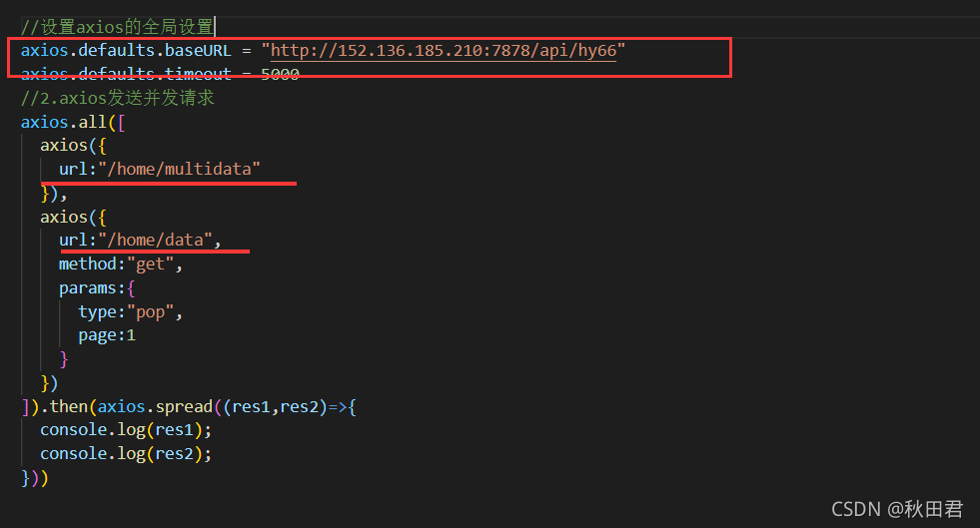
Task: Click the console.log(res1) statement
Action: click(126, 430)
